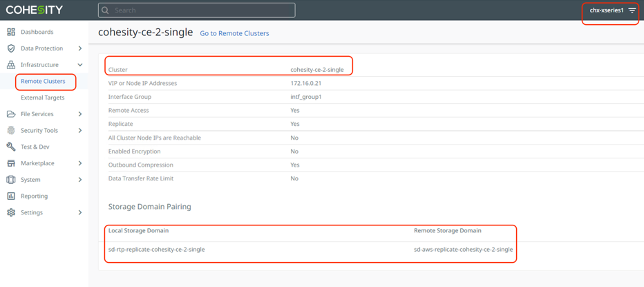Follow the Go to Remote Clusters link
Image resolution: width=644 pixels, height=287 pixels.
click(234, 33)
